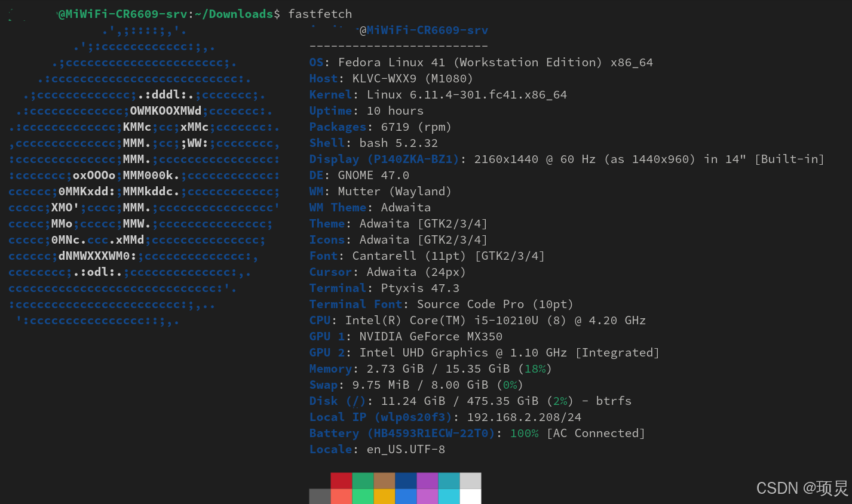Click the orange swatch in the top row
Image resolution: width=852 pixels, height=504 pixels.
coord(384,480)
